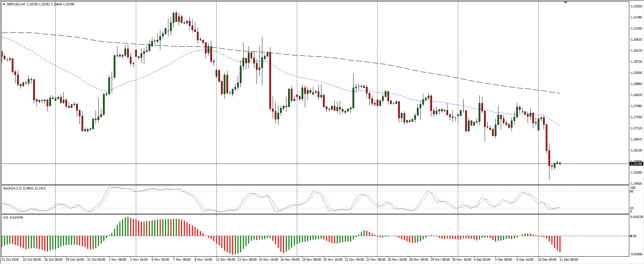644x264 pixels.
Task: Click the AO scale value -0.01856
Action: click(636, 254)
